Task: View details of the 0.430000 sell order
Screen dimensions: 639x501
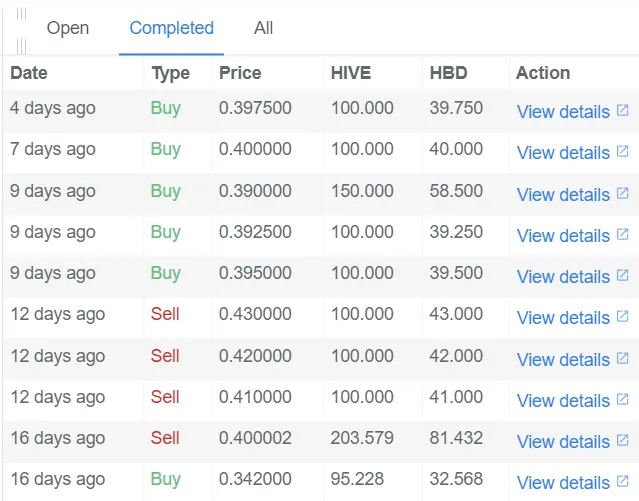Action: tap(563, 318)
